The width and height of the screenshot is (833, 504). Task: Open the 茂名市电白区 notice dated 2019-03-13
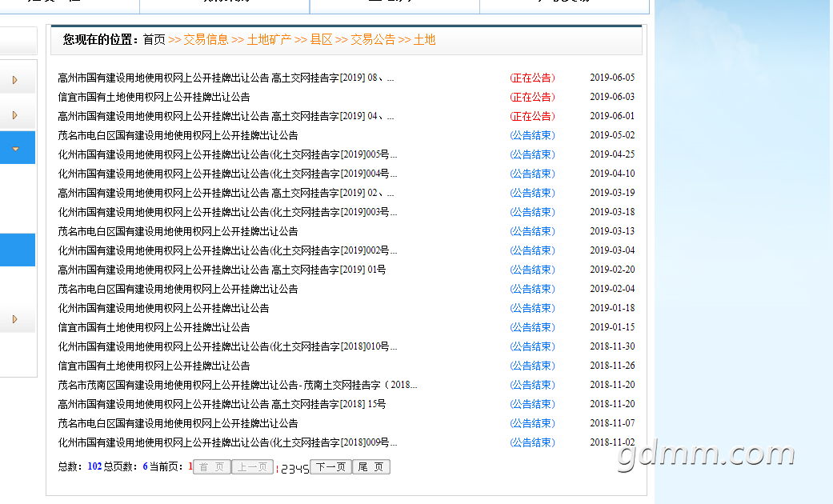[x=178, y=231]
